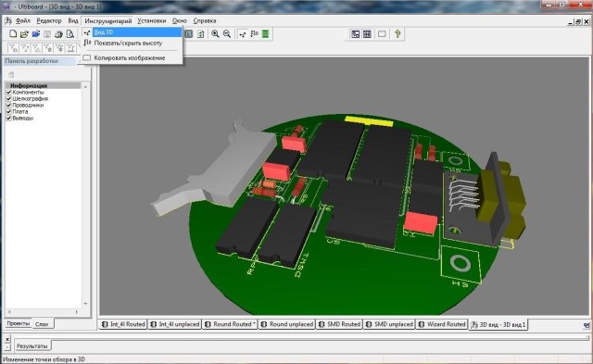Click the info list scrollbar down arrow
This screenshot has height=364, width=593.
pos(85,304)
